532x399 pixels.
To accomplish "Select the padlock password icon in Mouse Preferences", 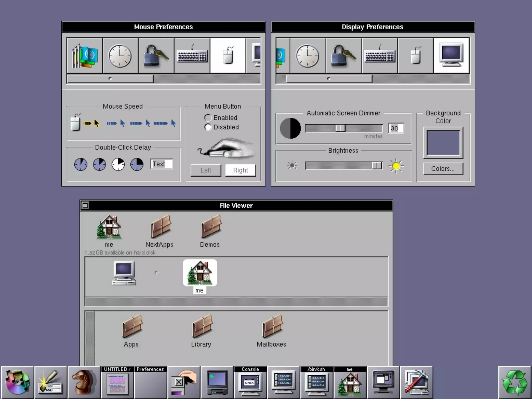I will point(156,56).
